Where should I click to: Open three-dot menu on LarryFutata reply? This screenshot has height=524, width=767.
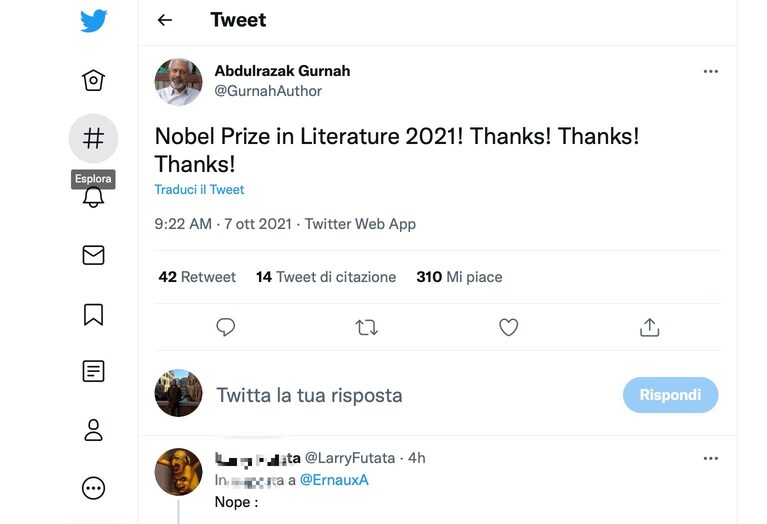711,458
